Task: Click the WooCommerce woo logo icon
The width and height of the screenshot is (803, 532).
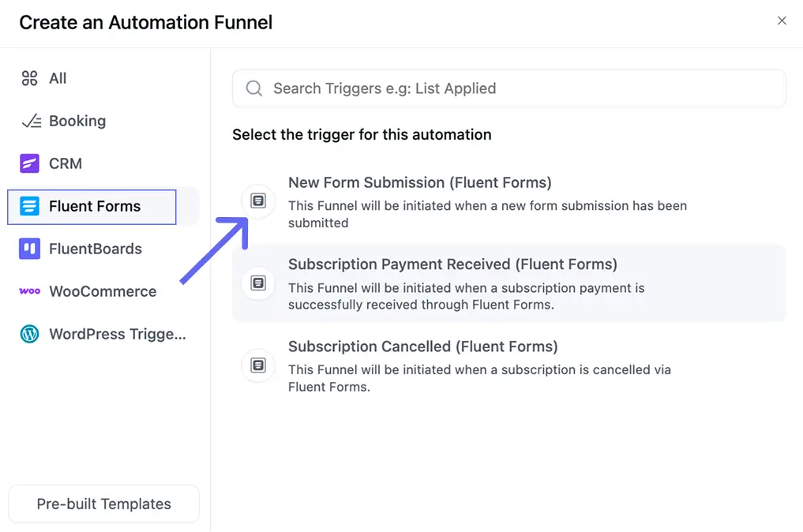Action: 29,291
